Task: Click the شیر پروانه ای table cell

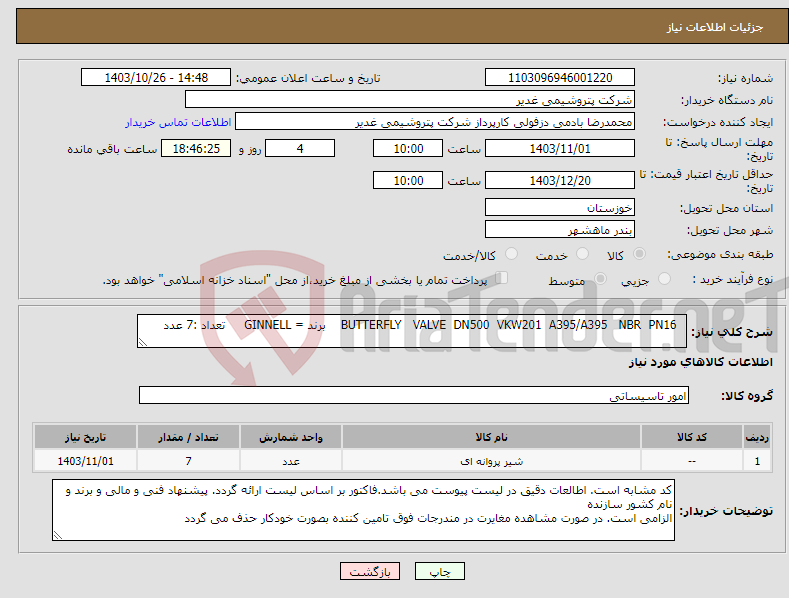Action: pos(491,461)
